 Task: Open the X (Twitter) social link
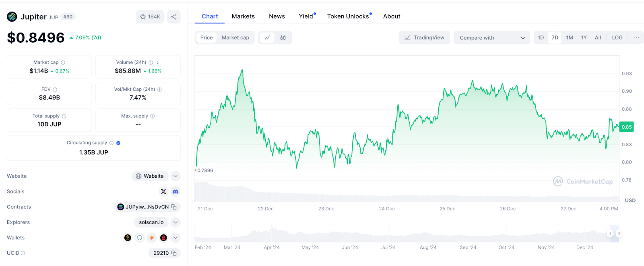coord(163,191)
